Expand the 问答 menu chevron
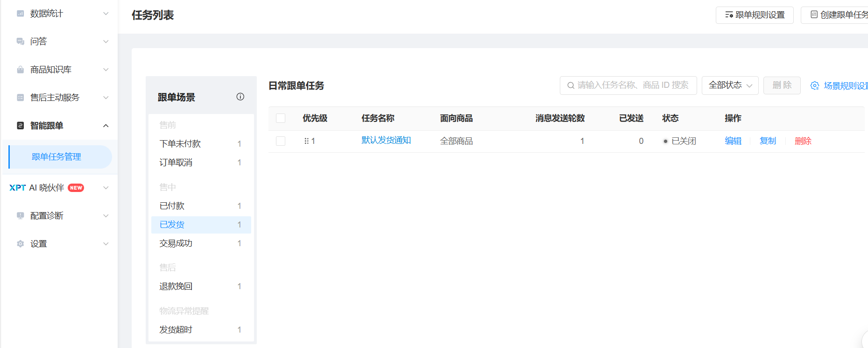Image resolution: width=868 pixels, height=348 pixels. [x=106, y=42]
